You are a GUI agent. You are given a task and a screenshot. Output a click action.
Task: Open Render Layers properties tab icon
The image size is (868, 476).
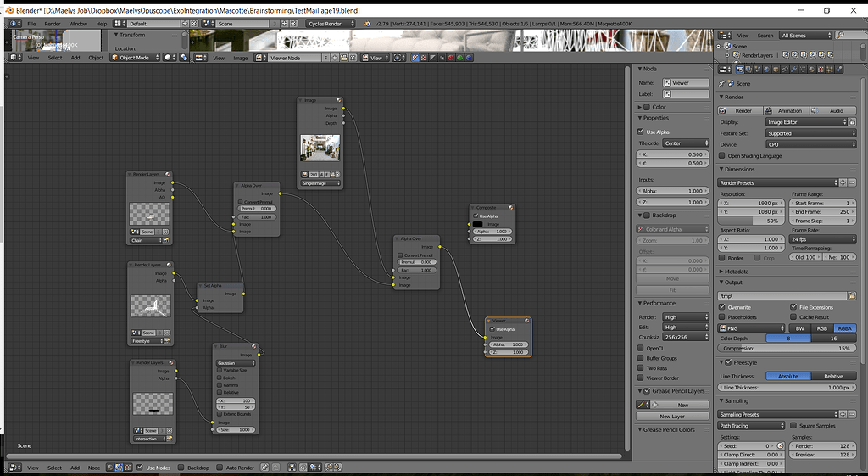tap(748, 70)
